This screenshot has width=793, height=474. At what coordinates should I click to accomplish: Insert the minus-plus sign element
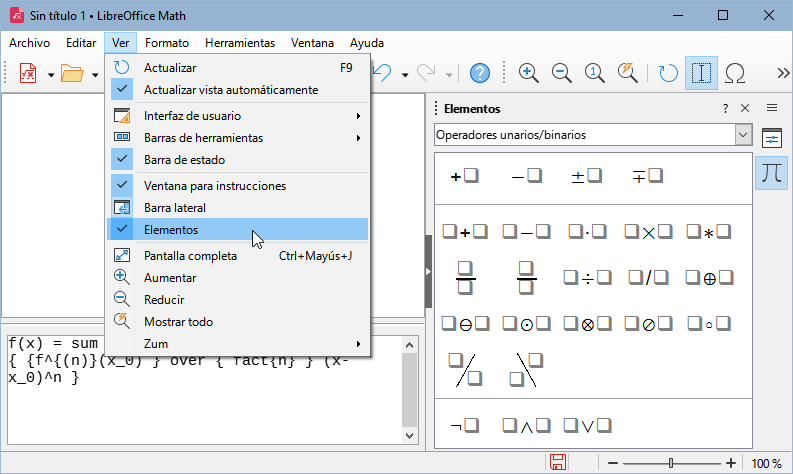pos(647,176)
